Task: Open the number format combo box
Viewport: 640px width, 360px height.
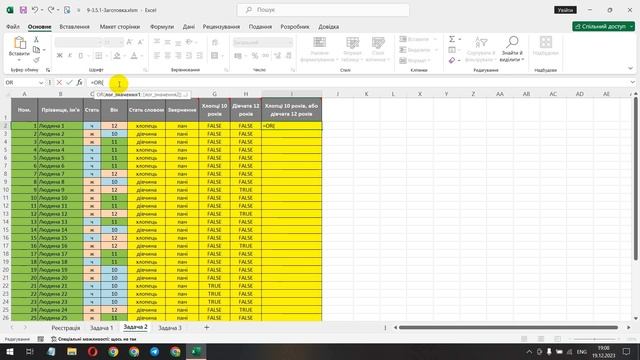Action: coord(262,42)
